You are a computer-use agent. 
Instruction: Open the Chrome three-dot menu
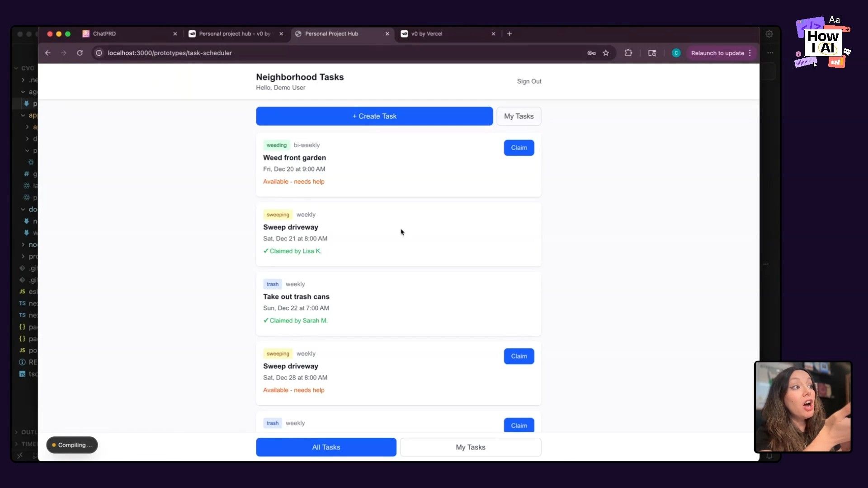coord(750,53)
